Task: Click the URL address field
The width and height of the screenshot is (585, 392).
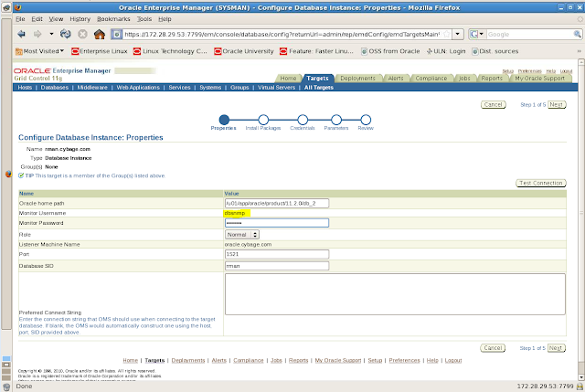Action: coord(282,35)
